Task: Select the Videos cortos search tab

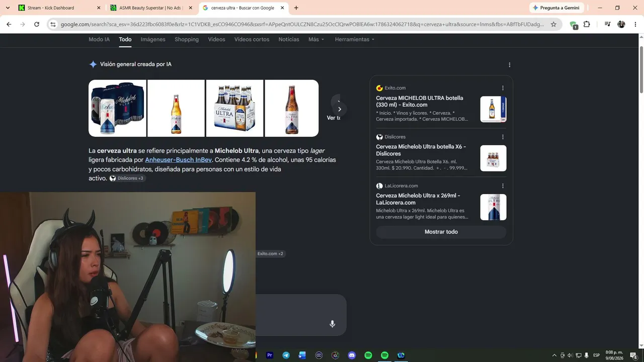Action: tap(252, 39)
